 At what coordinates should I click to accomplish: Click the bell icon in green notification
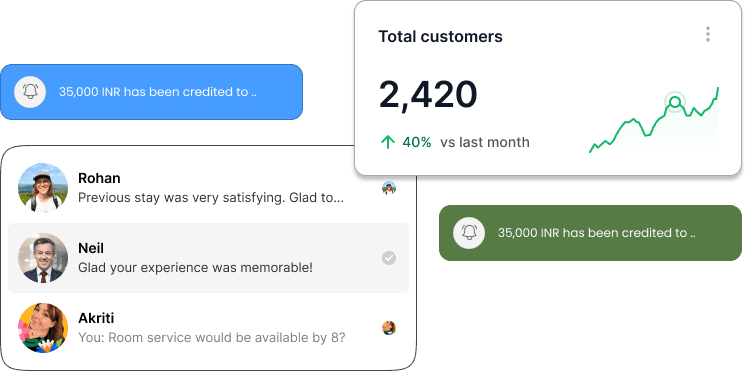(469, 233)
